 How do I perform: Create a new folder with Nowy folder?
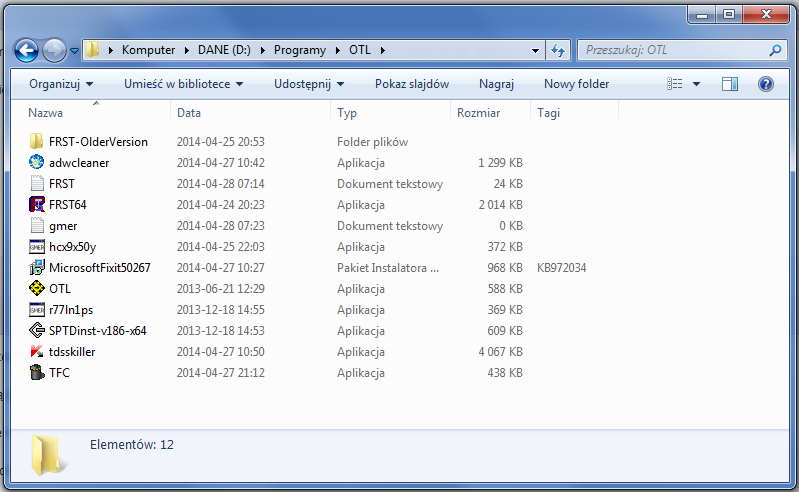click(x=576, y=84)
